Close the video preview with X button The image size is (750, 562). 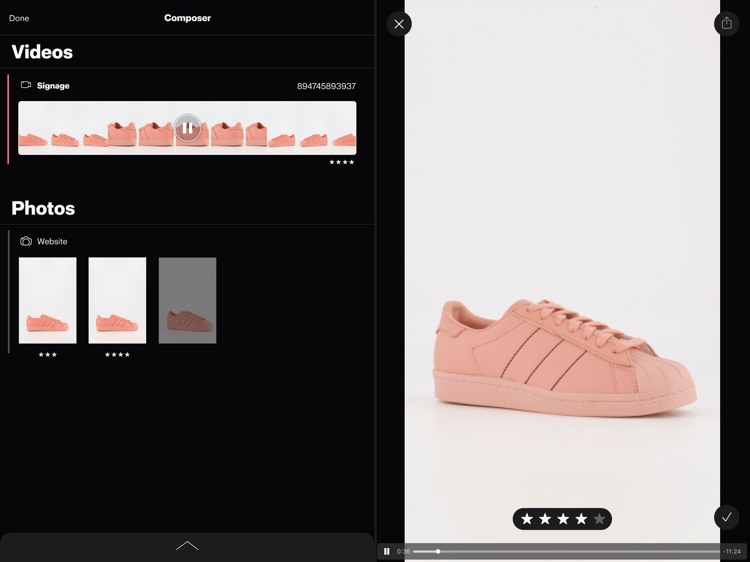tap(399, 24)
